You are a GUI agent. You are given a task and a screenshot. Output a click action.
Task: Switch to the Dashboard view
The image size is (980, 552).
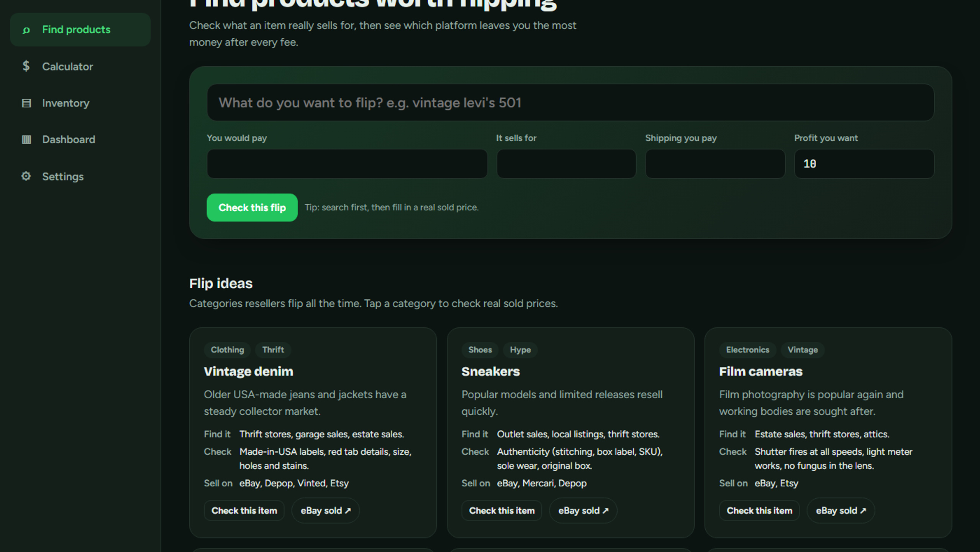80,140
